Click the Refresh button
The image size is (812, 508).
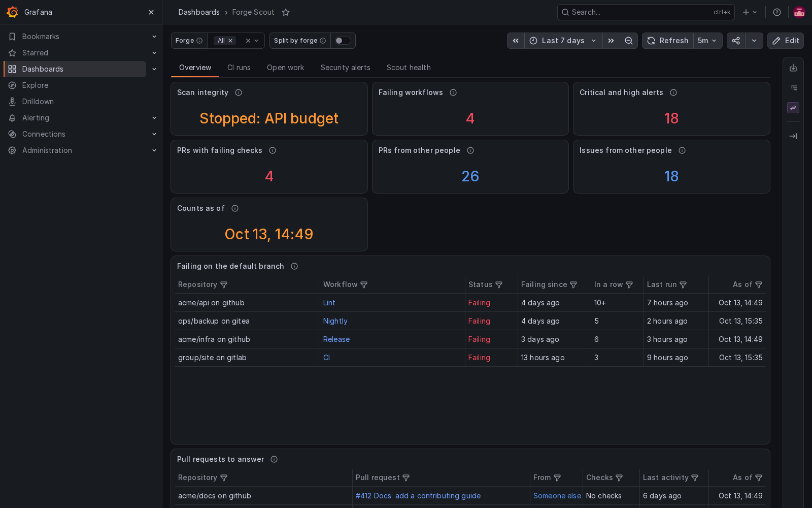point(668,41)
